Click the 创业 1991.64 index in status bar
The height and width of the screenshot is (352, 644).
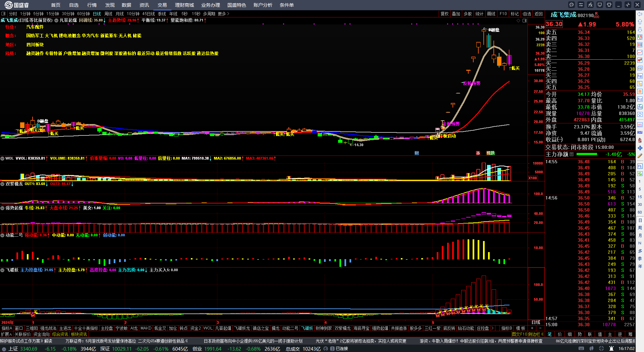[x=207, y=349]
